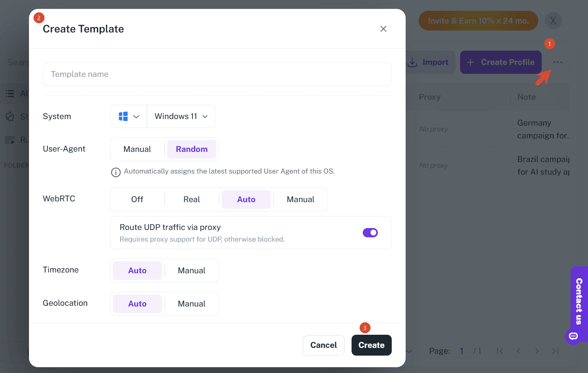Click the plus icon on Create Profile
Screen dimensions: 588x373
click(471, 62)
